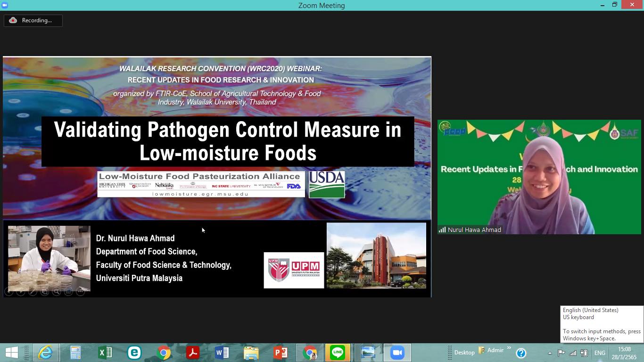The height and width of the screenshot is (362, 644).
Task: Click the Windows Start button
Action: tap(12, 353)
